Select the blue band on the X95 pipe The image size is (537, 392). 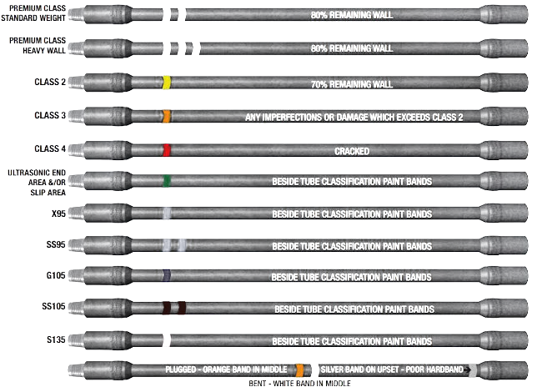[x=168, y=214]
